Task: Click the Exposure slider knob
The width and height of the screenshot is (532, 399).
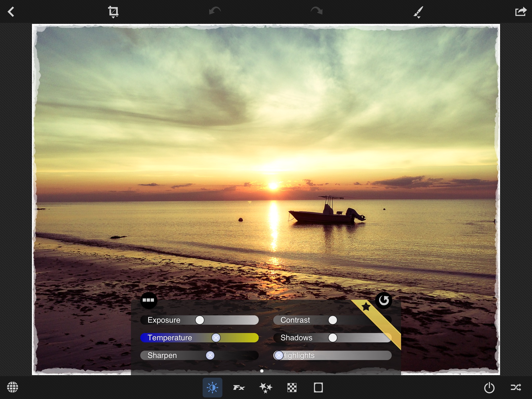Action: click(x=200, y=320)
